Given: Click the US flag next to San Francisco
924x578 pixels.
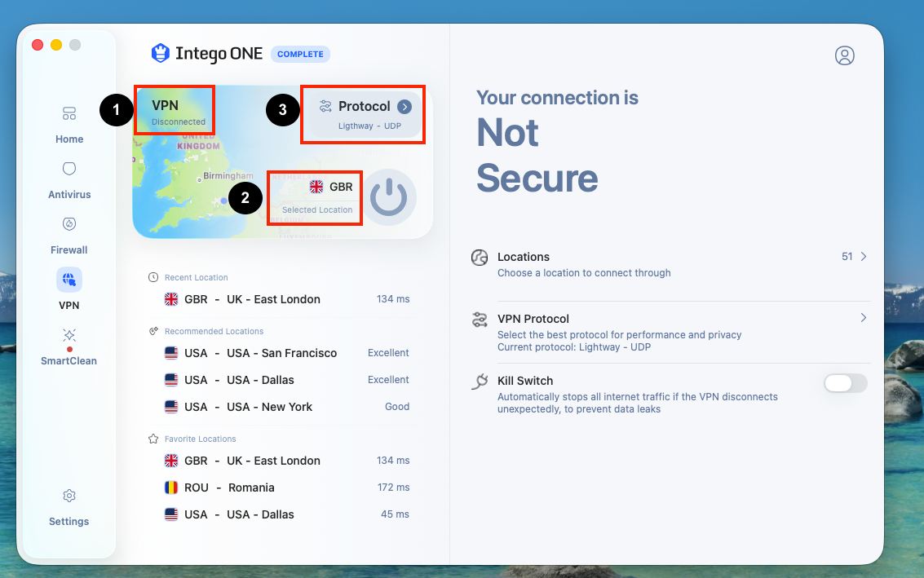Looking at the screenshot, I should point(171,353).
